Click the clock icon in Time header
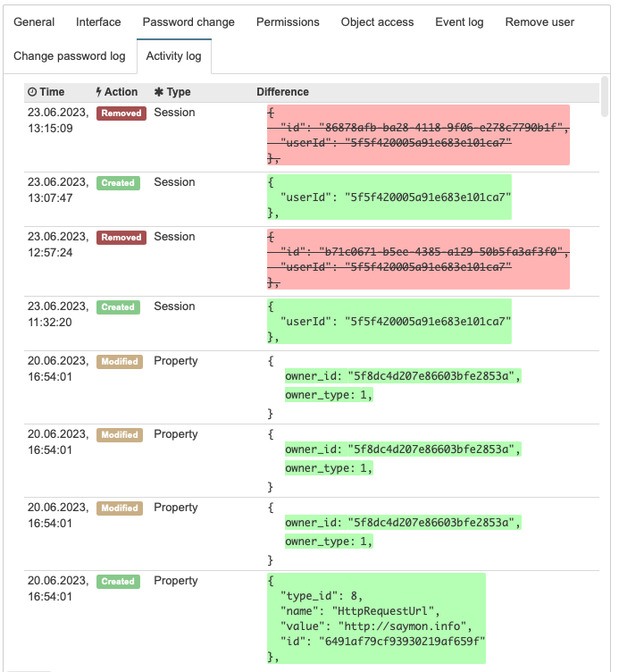619x672 pixels. point(32,92)
